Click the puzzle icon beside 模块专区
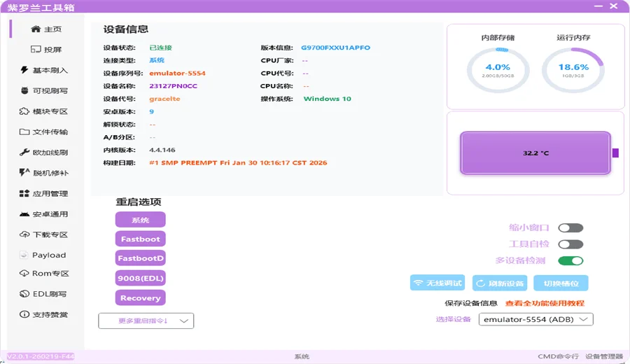Image resolution: width=630 pixels, height=364 pixels. [24, 111]
